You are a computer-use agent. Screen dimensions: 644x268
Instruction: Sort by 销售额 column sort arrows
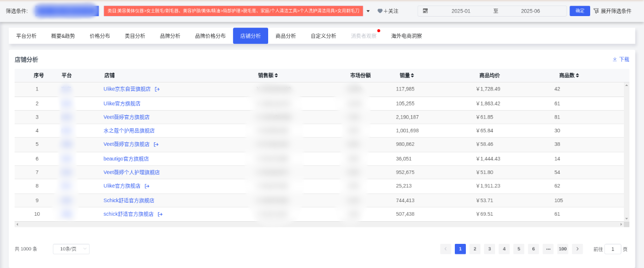276,75
